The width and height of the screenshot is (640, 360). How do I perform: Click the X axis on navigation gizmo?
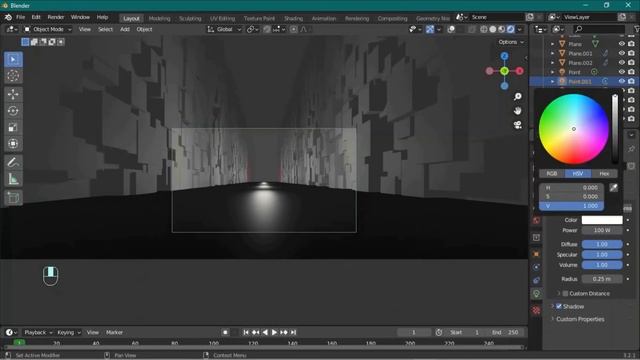click(x=520, y=71)
